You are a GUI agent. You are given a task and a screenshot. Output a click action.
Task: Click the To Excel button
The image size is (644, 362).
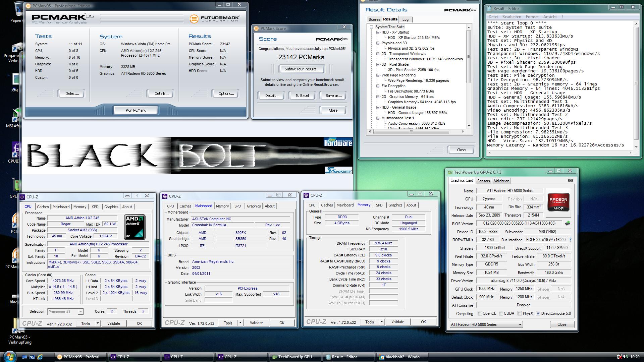coord(302,96)
